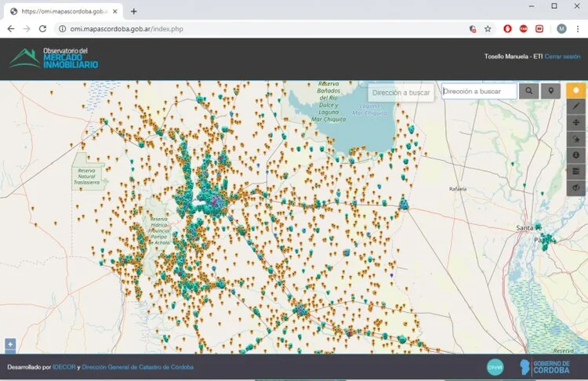Reload the page with refresh button

click(x=43, y=29)
